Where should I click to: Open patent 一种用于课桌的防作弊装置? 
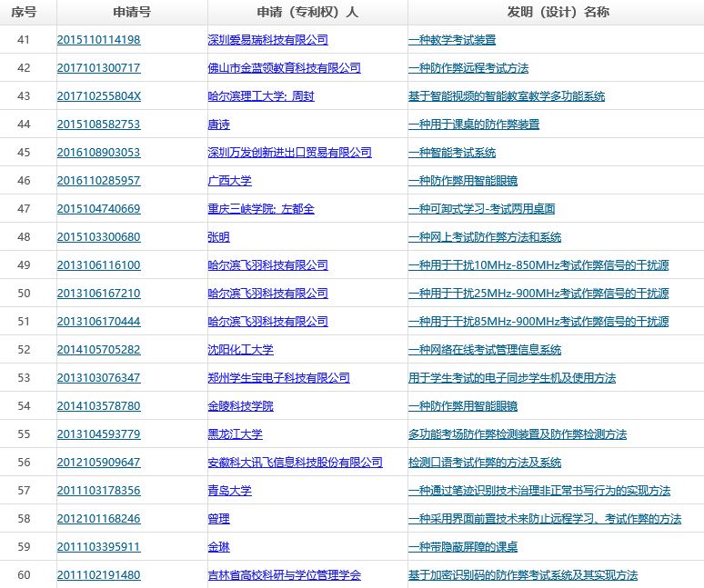[474, 125]
